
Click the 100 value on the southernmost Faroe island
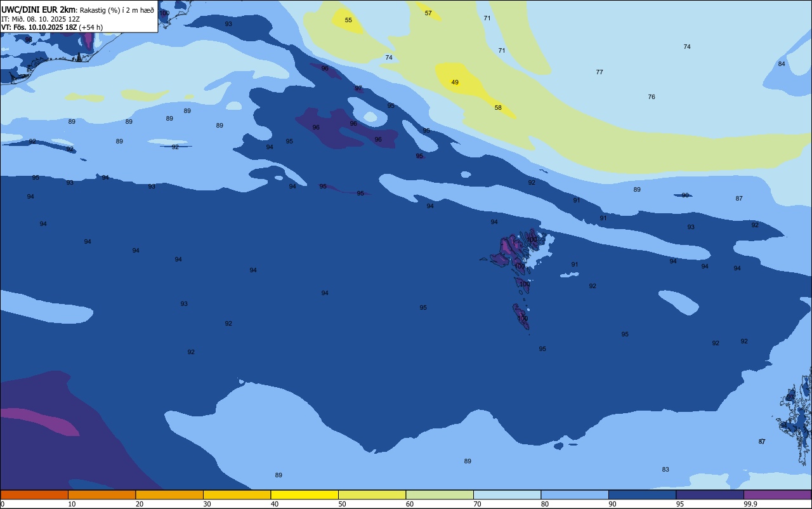(523, 319)
